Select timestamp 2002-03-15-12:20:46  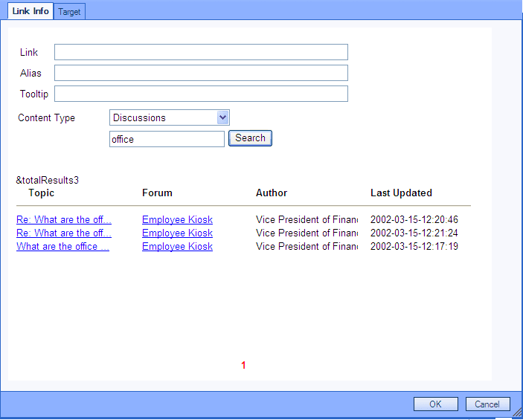[x=414, y=220]
